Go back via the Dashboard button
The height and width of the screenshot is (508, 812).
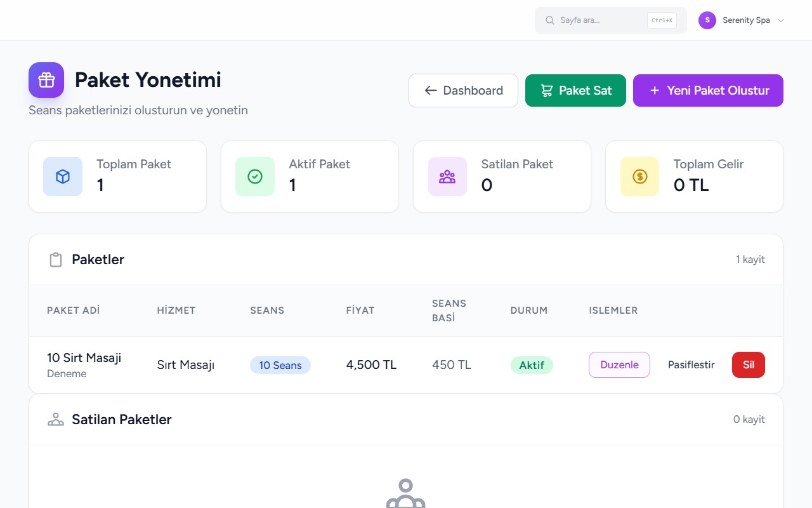463,90
